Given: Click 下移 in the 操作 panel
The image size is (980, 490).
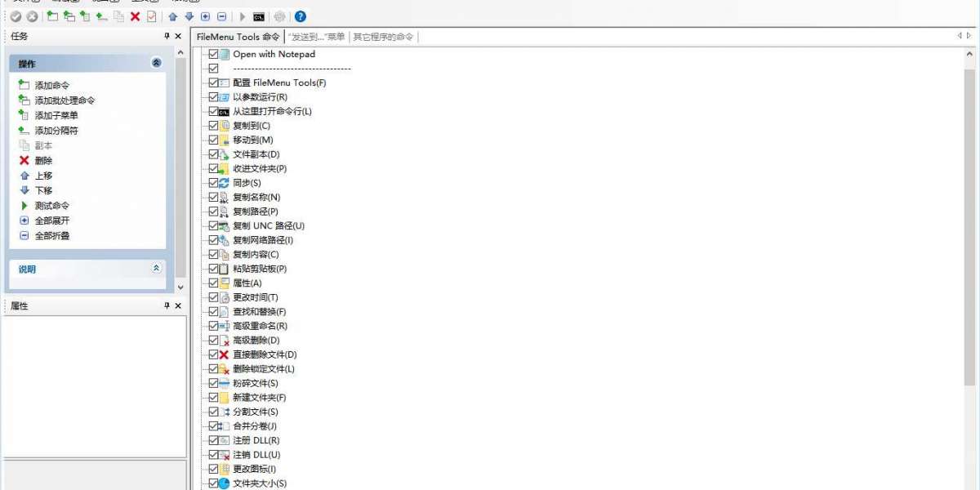Looking at the screenshot, I should point(43,190).
